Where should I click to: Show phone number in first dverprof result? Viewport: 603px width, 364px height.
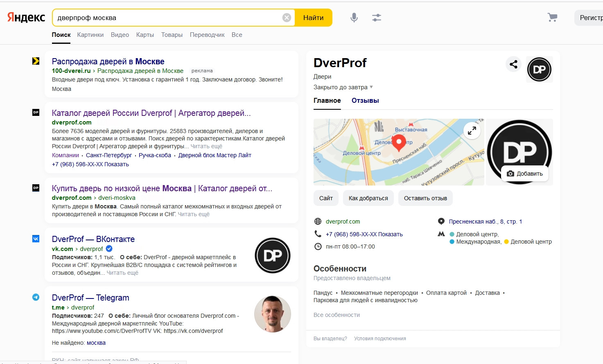pos(90,164)
